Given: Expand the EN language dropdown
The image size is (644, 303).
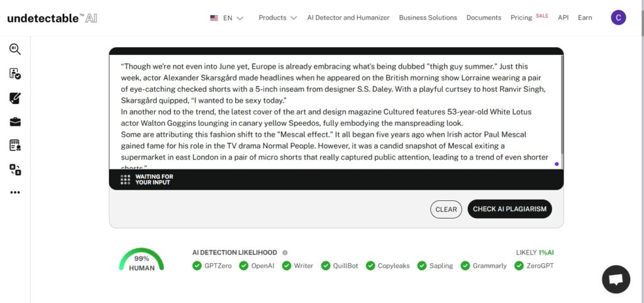Looking at the screenshot, I should coord(227,18).
